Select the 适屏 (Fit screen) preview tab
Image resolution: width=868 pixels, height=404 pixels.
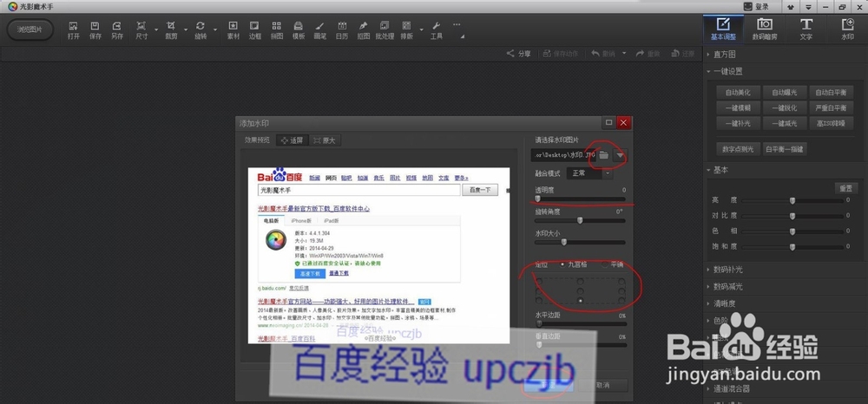[293, 140]
